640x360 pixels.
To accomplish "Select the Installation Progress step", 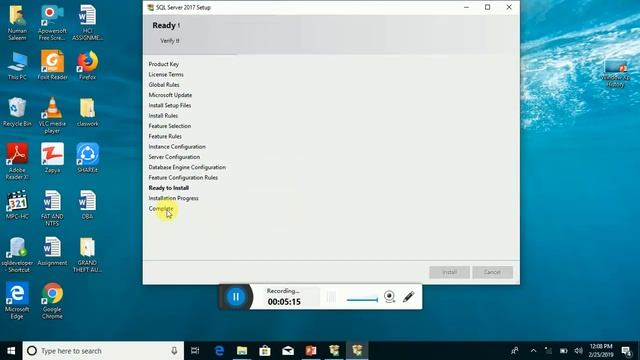I will pyautogui.click(x=173, y=198).
